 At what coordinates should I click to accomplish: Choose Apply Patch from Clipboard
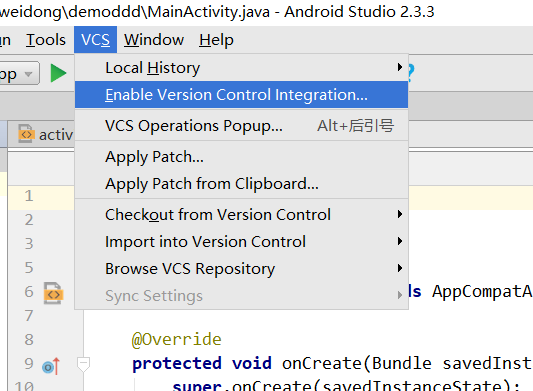[x=241, y=184]
